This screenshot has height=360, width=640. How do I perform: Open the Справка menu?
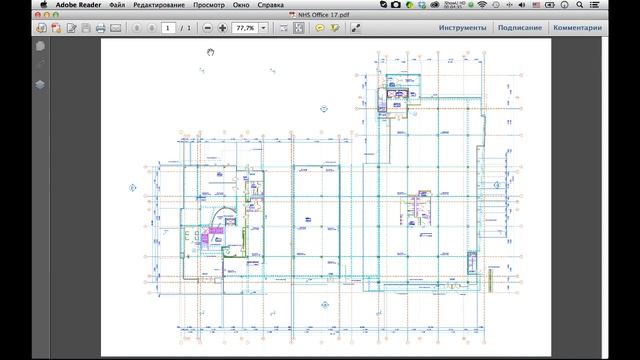point(271,5)
